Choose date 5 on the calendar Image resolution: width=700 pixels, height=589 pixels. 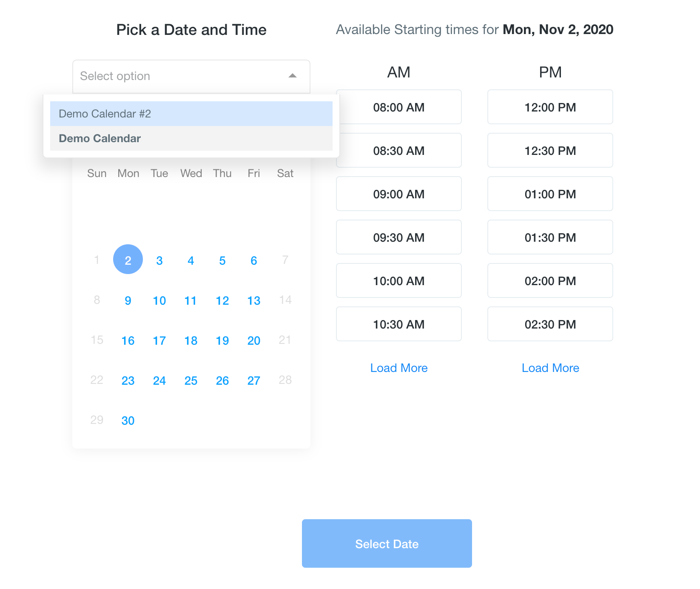[222, 260]
